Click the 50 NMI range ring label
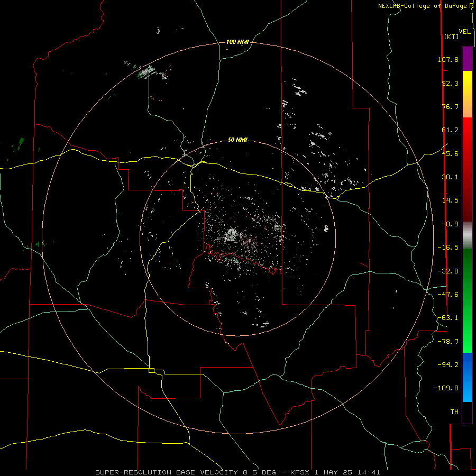Viewport: 476px width, 476px height. [x=237, y=140]
